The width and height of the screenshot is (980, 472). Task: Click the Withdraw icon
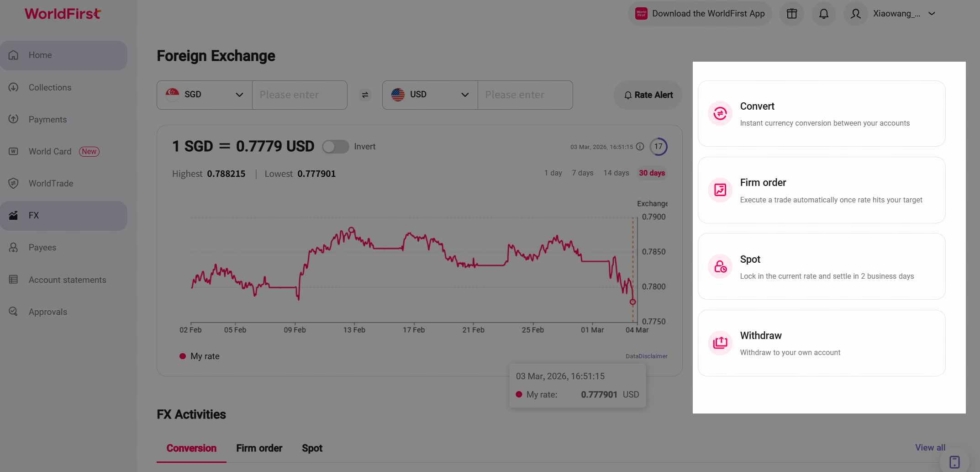(720, 343)
